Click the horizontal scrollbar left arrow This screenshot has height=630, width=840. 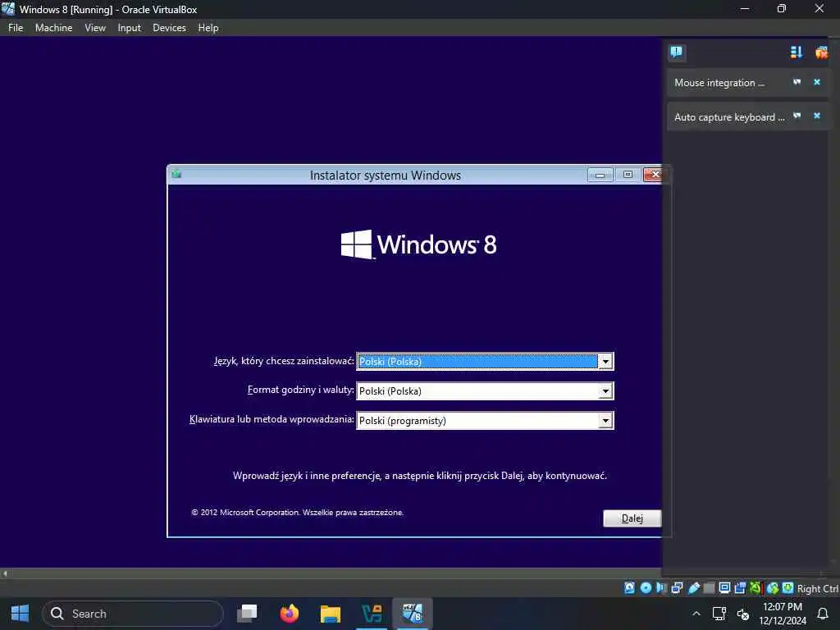[x=5, y=573]
